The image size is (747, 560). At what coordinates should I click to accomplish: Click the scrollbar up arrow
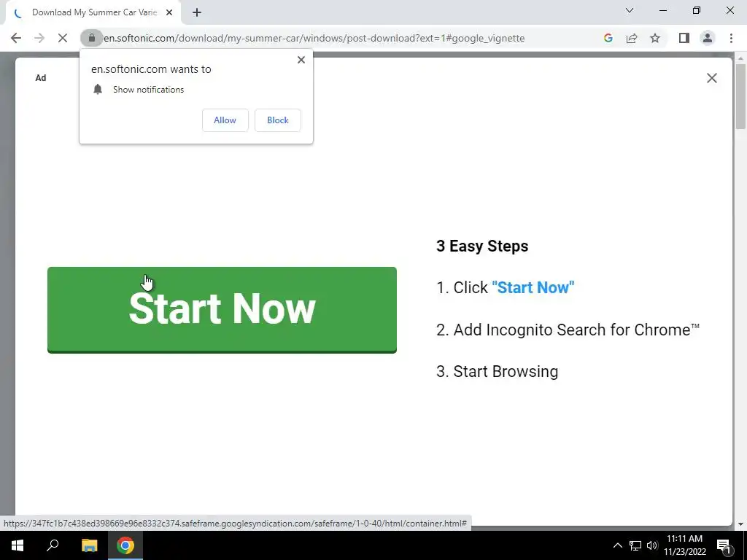(740, 58)
